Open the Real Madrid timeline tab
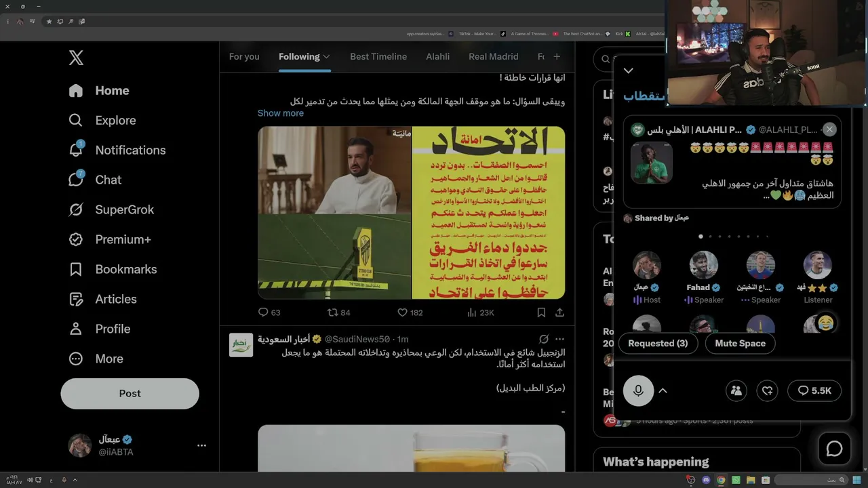The image size is (868, 488). [493, 57]
